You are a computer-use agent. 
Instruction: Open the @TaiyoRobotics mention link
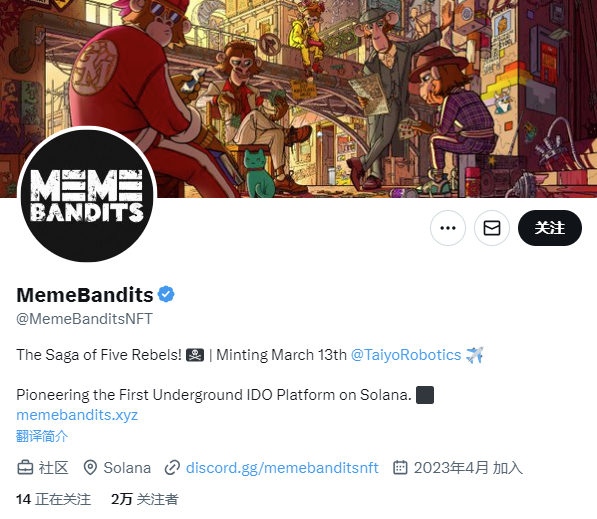click(x=406, y=355)
